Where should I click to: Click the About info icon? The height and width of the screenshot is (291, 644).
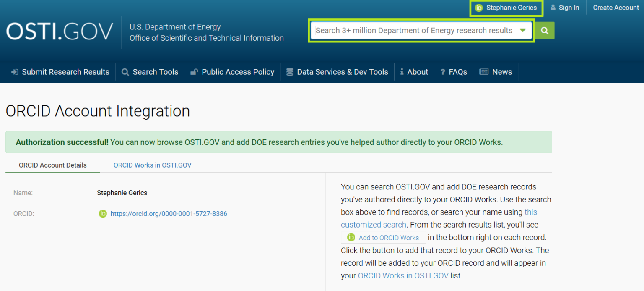pos(402,72)
